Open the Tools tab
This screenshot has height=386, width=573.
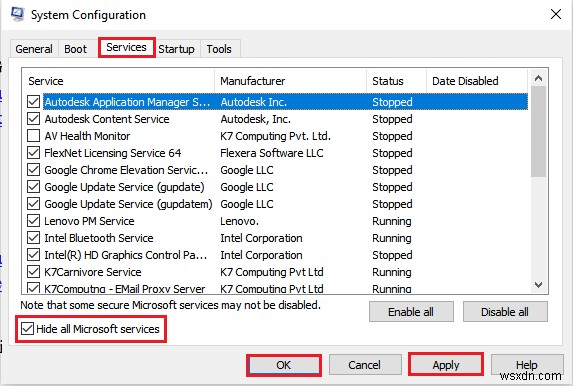pos(219,49)
